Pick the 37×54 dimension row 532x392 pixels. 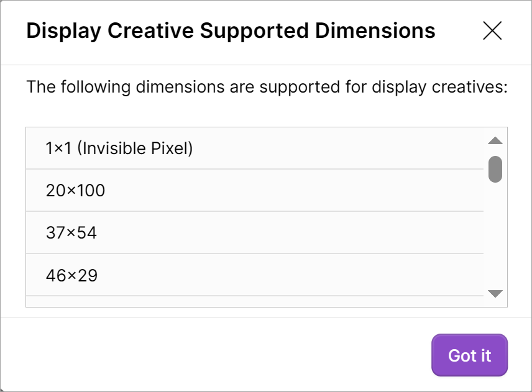tap(71, 233)
